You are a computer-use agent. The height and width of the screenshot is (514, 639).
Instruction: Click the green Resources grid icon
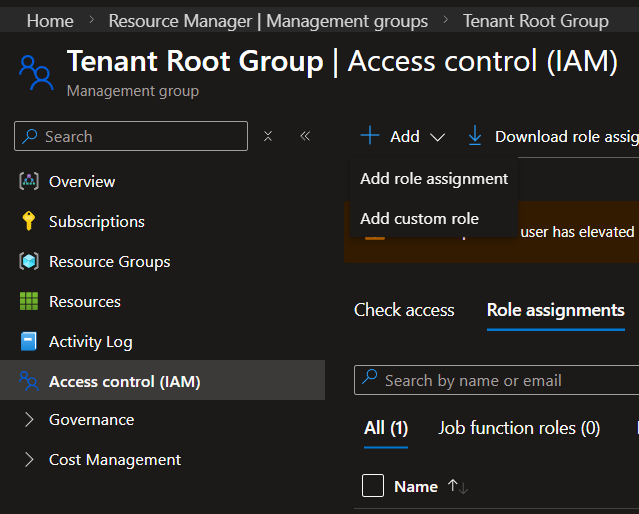coord(29,301)
